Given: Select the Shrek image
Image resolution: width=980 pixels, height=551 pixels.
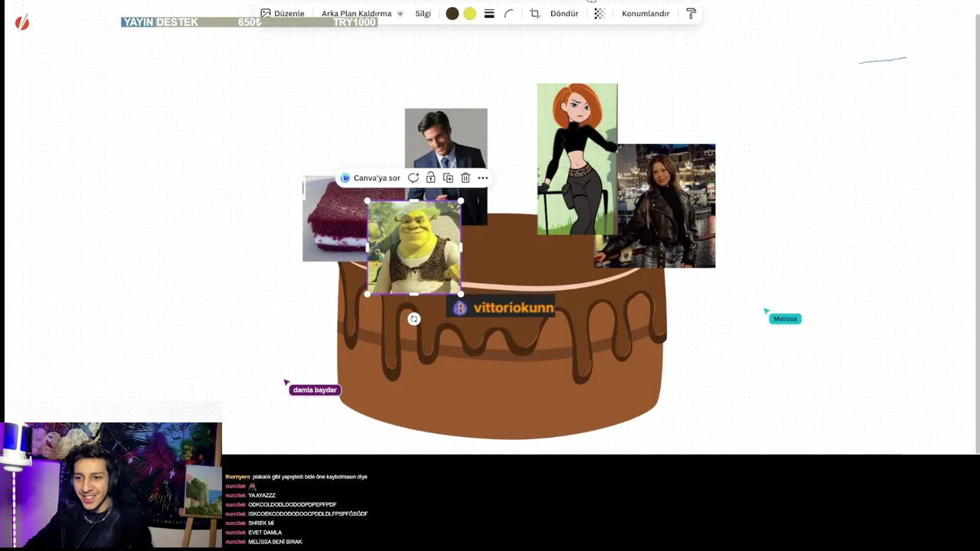Looking at the screenshot, I should (414, 247).
